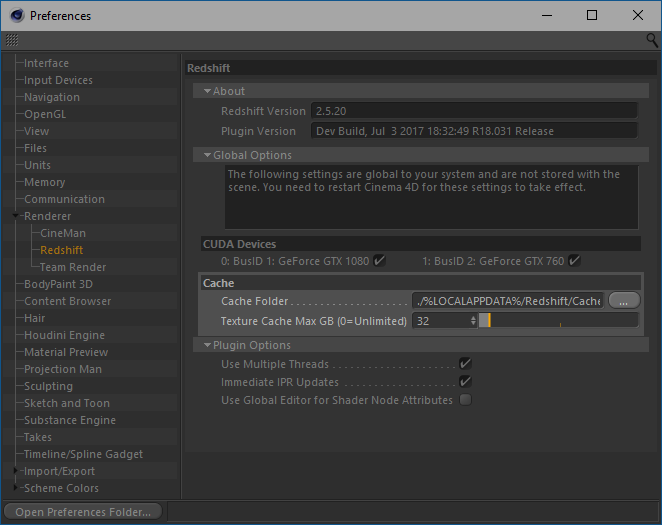Toggle GeForce GTX 1080 CUDA device checkbox
The width and height of the screenshot is (662, 525).
tap(379, 261)
